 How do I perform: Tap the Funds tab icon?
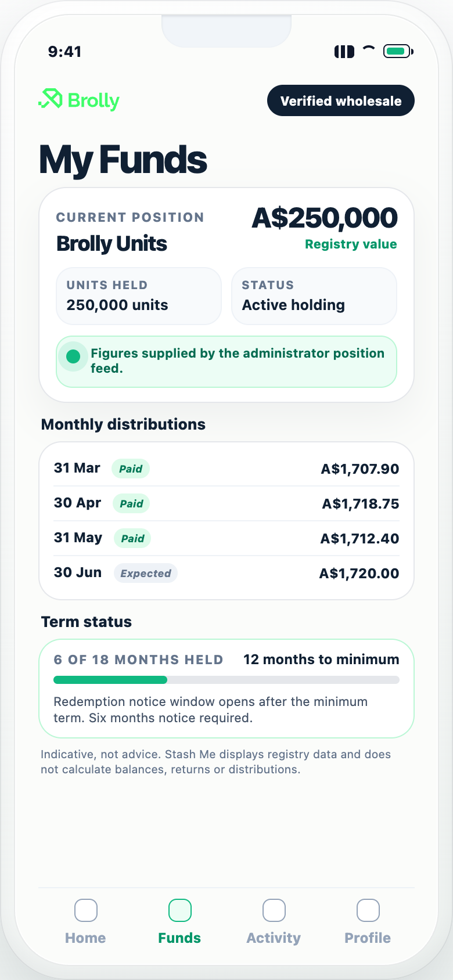tap(180, 910)
